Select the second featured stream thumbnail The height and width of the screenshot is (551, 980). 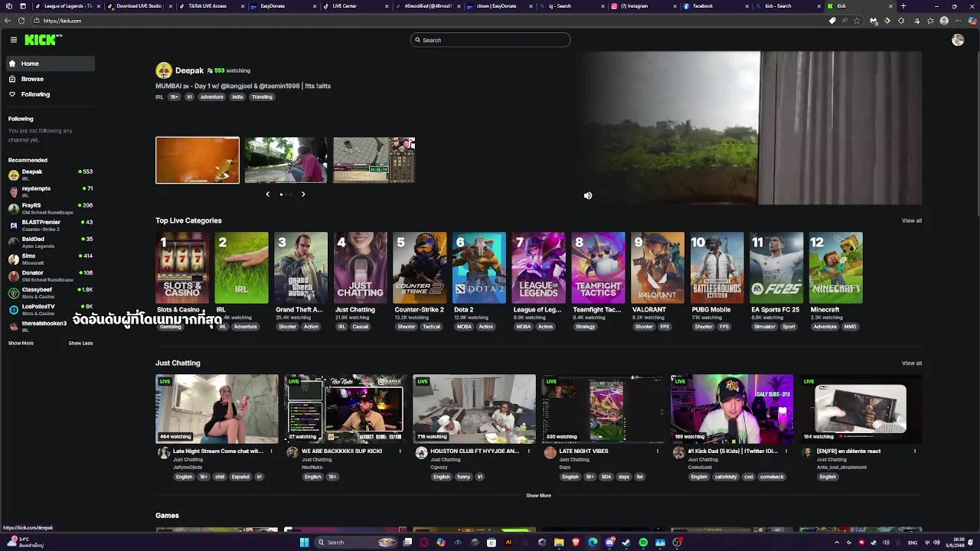point(286,161)
